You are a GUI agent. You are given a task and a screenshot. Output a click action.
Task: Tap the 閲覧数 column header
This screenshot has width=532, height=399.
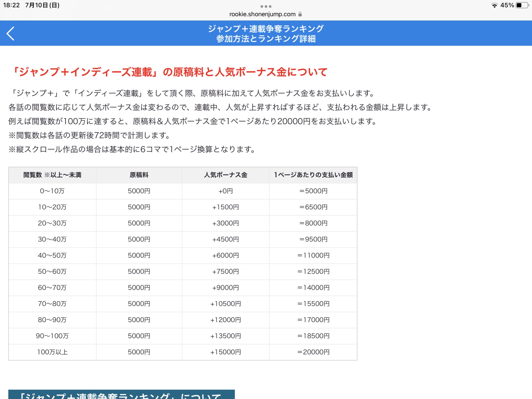(x=52, y=175)
